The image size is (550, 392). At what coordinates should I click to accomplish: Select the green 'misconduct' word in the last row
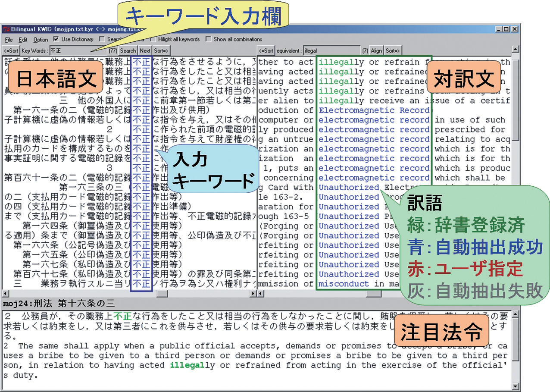(x=344, y=284)
